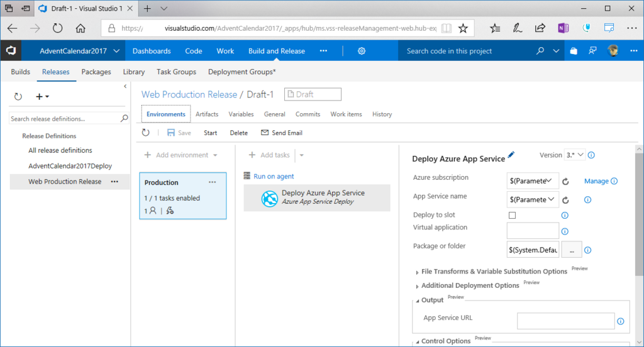Open search options dropdown chevron
The height and width of the screenshot is (347, 644).
coord(556,51)
